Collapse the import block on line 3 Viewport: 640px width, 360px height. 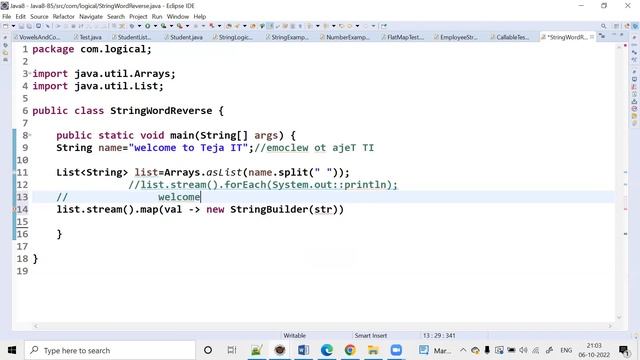click(30, 73)
